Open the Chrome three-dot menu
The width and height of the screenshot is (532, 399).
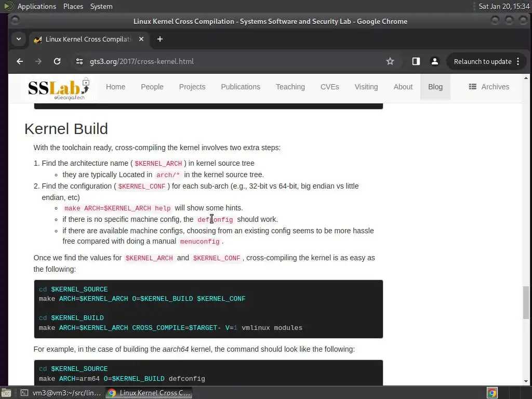518,61
